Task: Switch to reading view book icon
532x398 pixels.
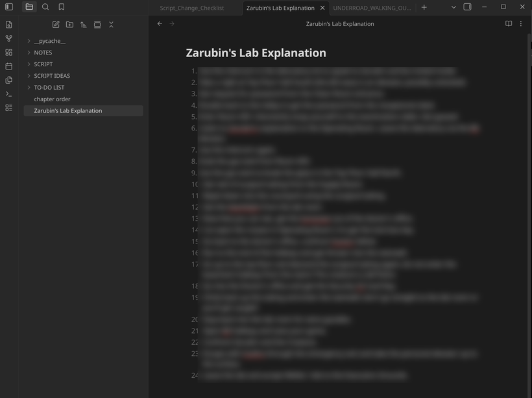Action: (509, 24)
